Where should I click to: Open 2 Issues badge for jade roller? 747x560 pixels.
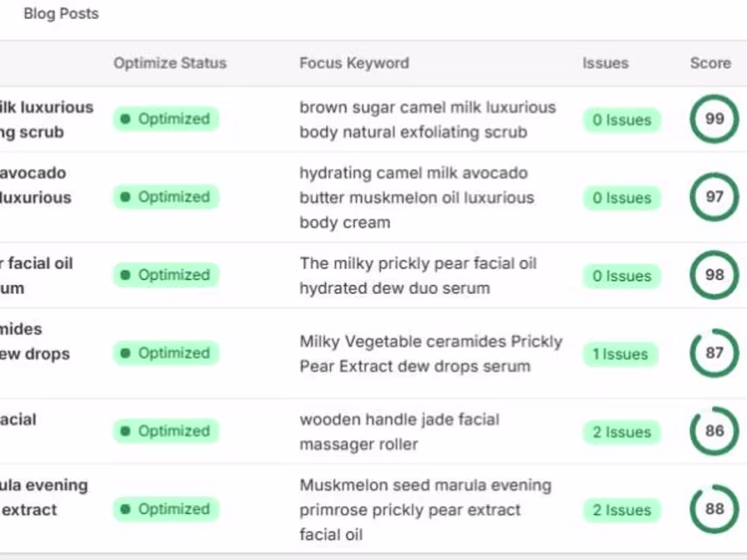(x=621, y=432)
